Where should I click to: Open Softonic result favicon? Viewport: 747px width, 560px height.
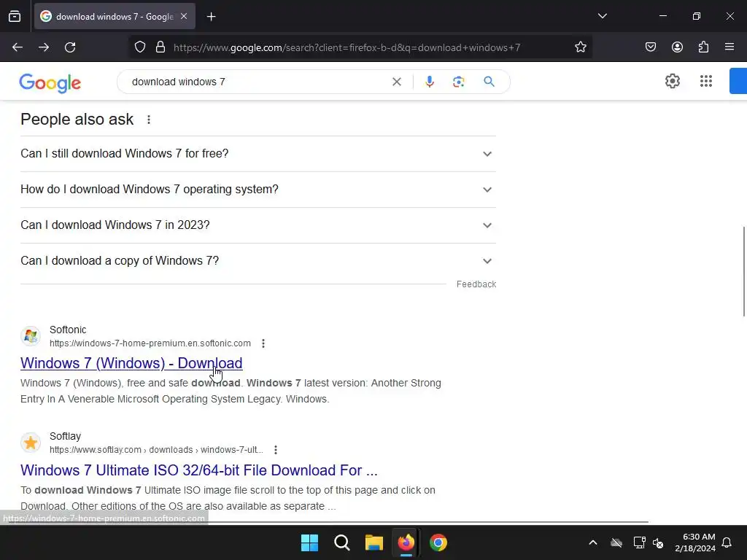[31, 336]
